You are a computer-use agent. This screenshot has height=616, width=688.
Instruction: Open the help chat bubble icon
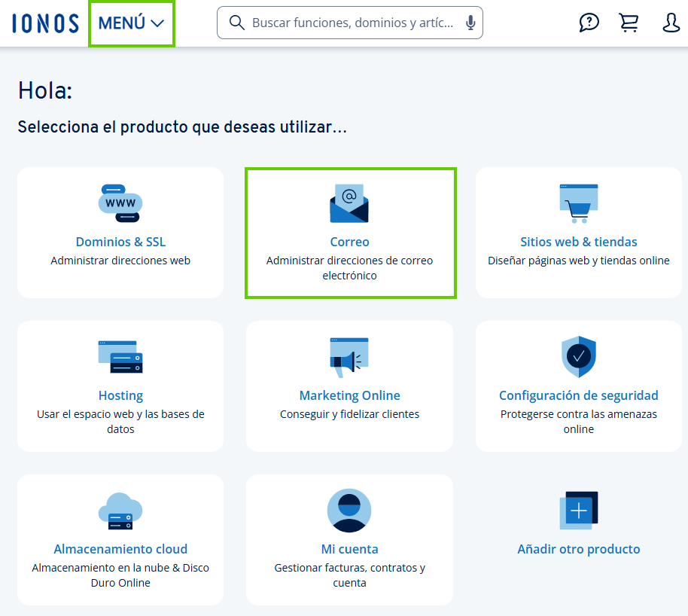point(589,23)
